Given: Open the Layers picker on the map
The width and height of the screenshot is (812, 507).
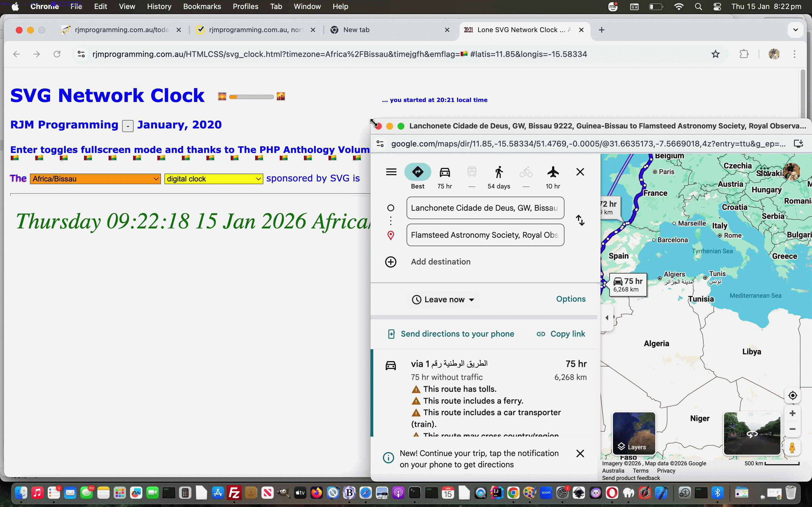Looking at the screenshot, I should pos(634,433).
